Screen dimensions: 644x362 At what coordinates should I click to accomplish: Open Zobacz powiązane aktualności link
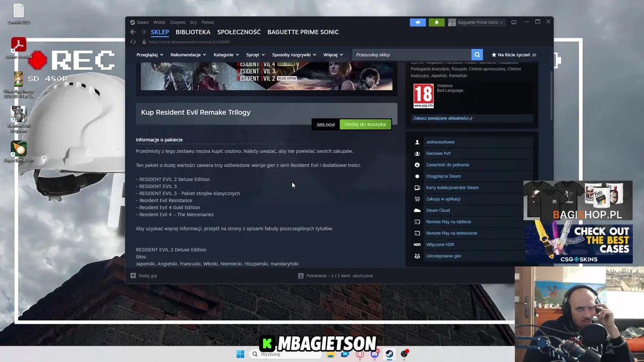(443, 118)
